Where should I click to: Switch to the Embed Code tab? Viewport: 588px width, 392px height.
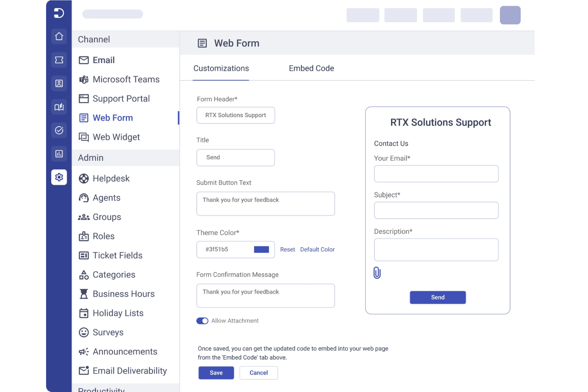[311, 68]
